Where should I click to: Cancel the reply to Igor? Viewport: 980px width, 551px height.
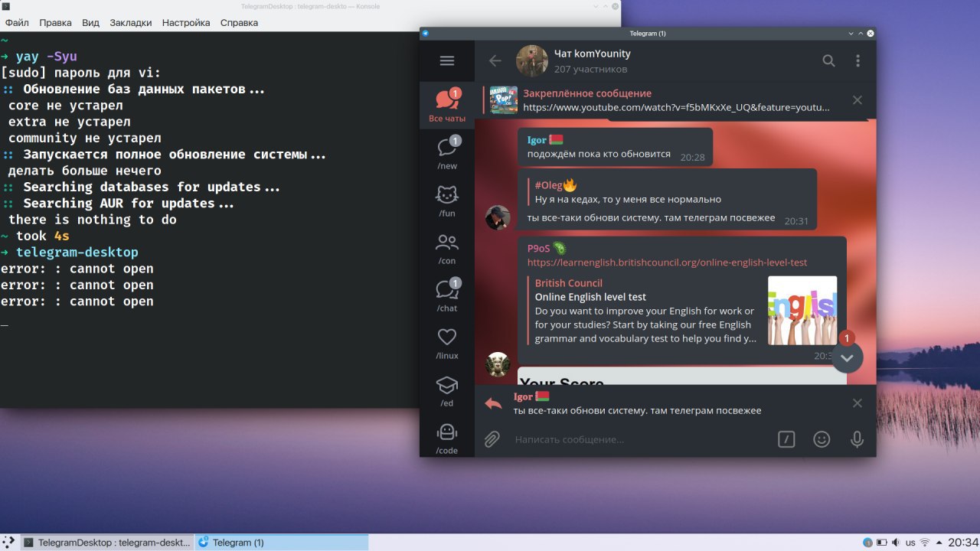pos(857,403)
